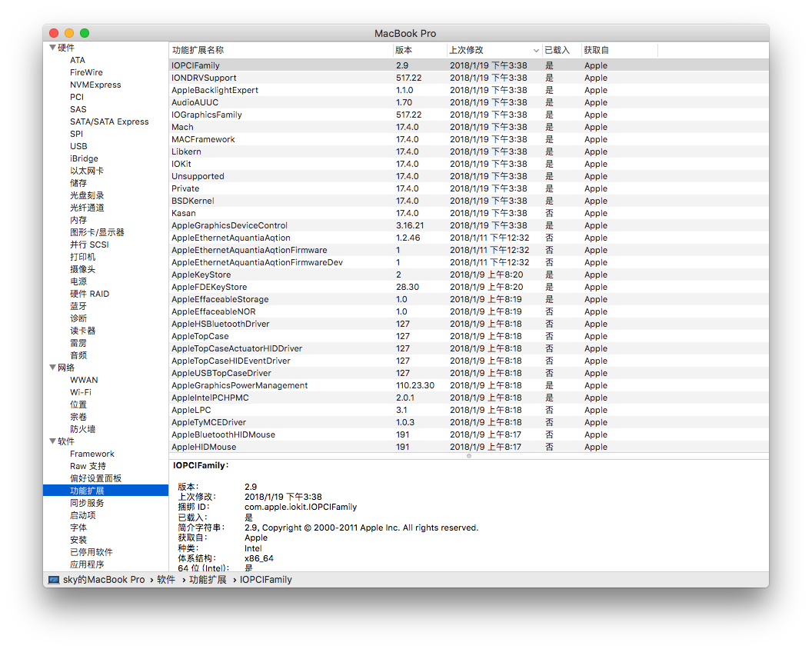This screenshot has width=812, height=649.
Task: Sort by 版本 column header
Action: pyautogui.click(x=404, y=50)
